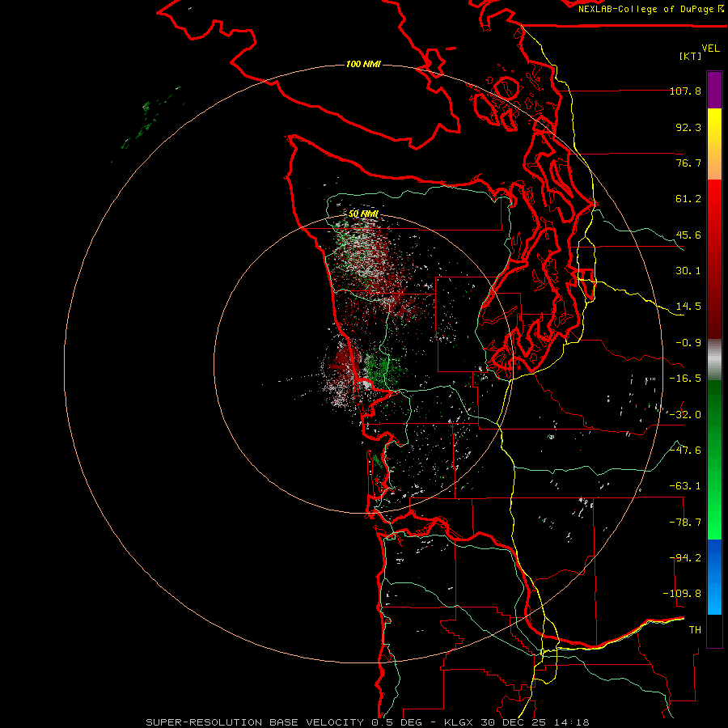728x728 pixels.
Task: Select the -94.2 velocity scale value
Action: click(x=685, y=558)
